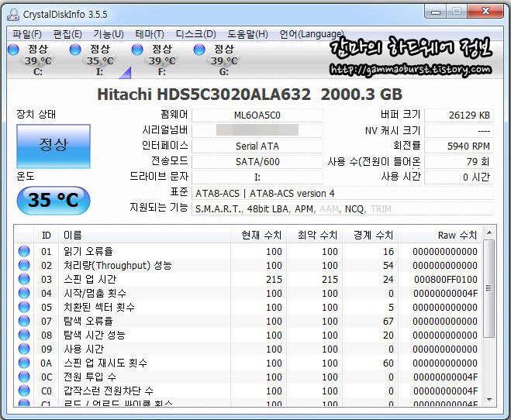Click status orb for C0 갑작스런 전원차단
Viewport: 511px width, 420px height.
coord(24,391)
